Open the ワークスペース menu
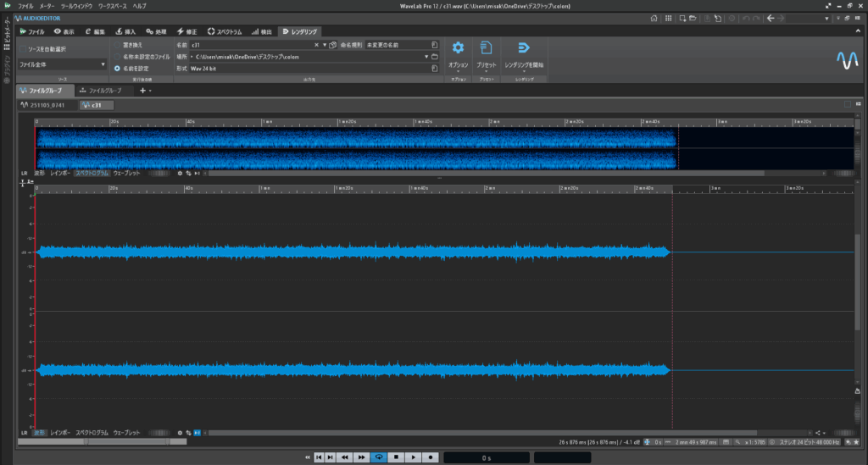This screenshot has height=465, width=868. coord(114,6)
